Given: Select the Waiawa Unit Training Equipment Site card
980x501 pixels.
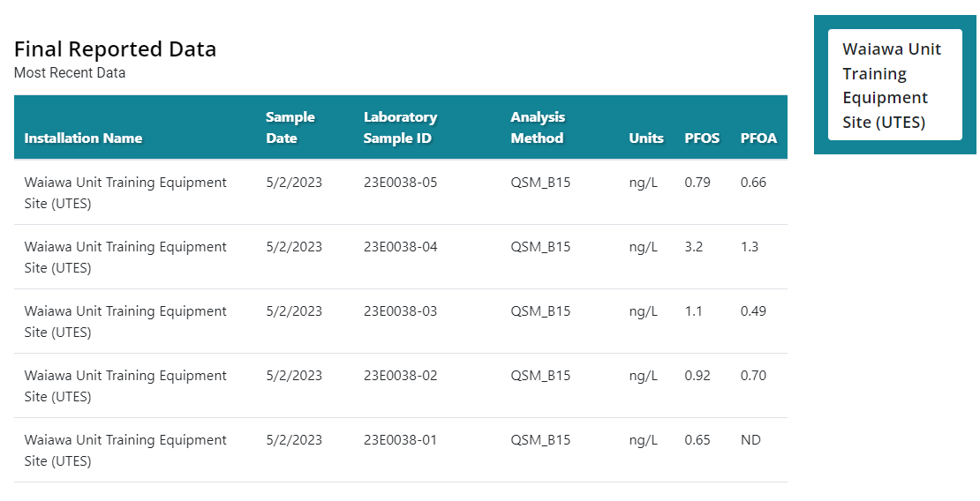Looking at the screenshot, I should coord(894,85).
